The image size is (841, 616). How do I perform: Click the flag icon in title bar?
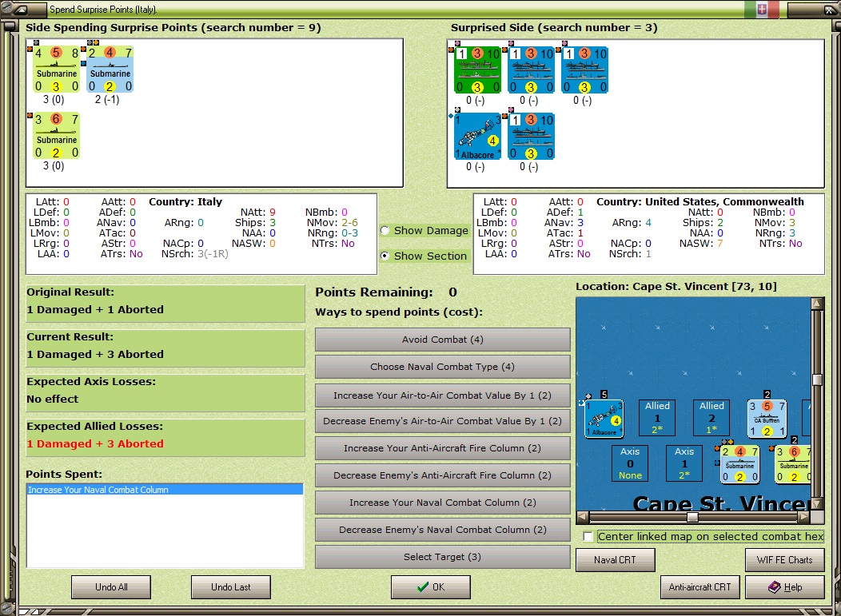tap(762, 9)
